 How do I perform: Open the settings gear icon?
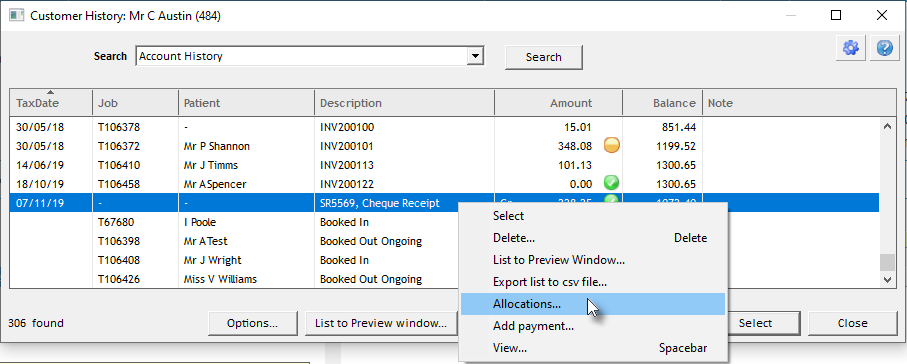[x=850, y=48]
